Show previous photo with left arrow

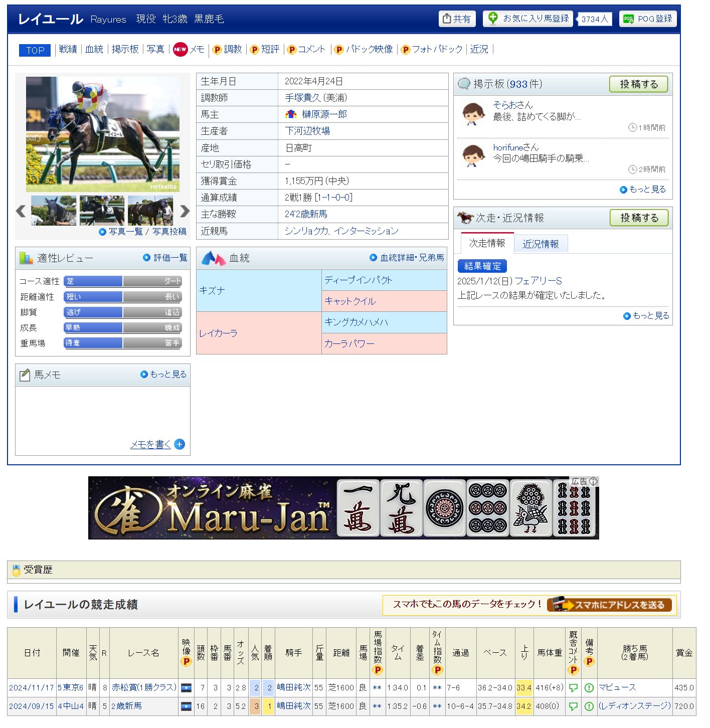point(21,211)
